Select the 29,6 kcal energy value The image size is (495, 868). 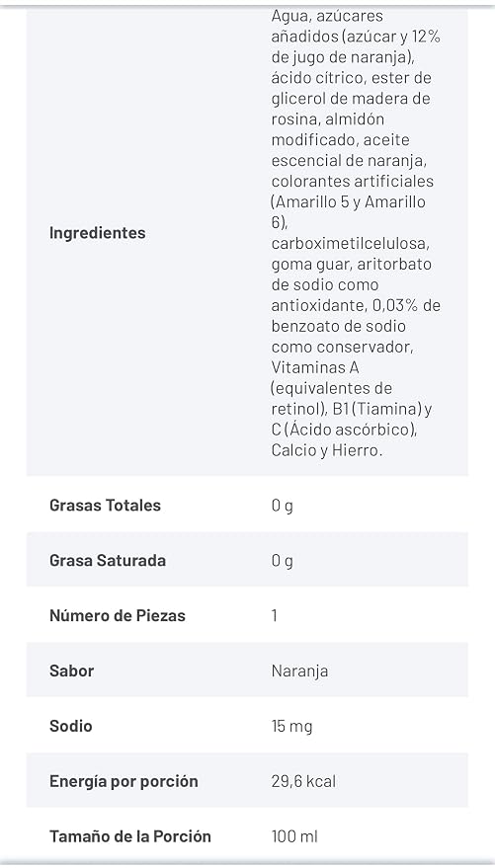[x=303, y=782]
